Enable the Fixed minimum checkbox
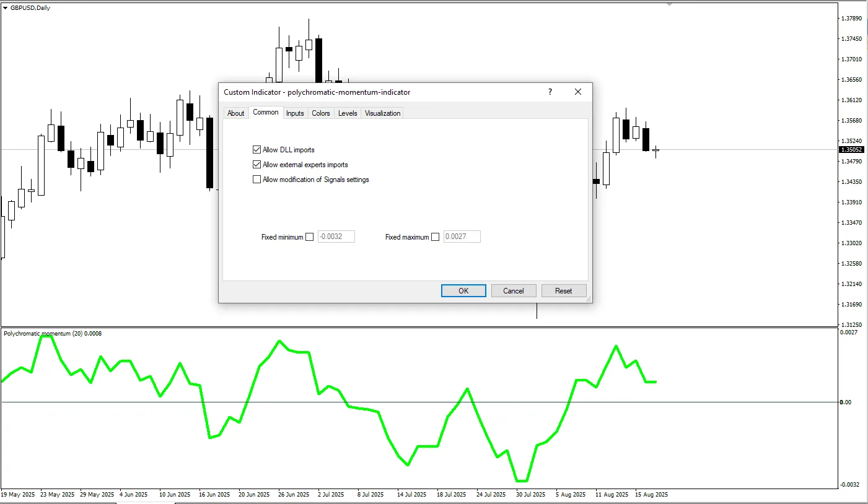 309,237
